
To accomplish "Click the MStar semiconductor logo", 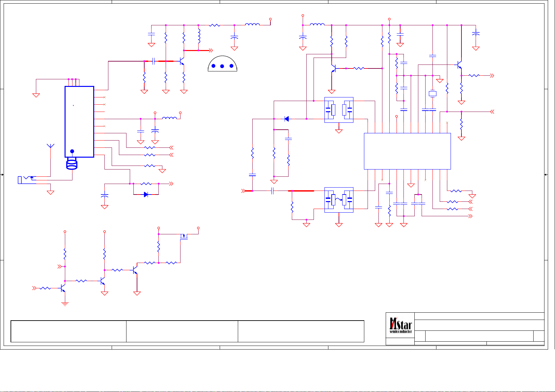I will coord(401,326).
